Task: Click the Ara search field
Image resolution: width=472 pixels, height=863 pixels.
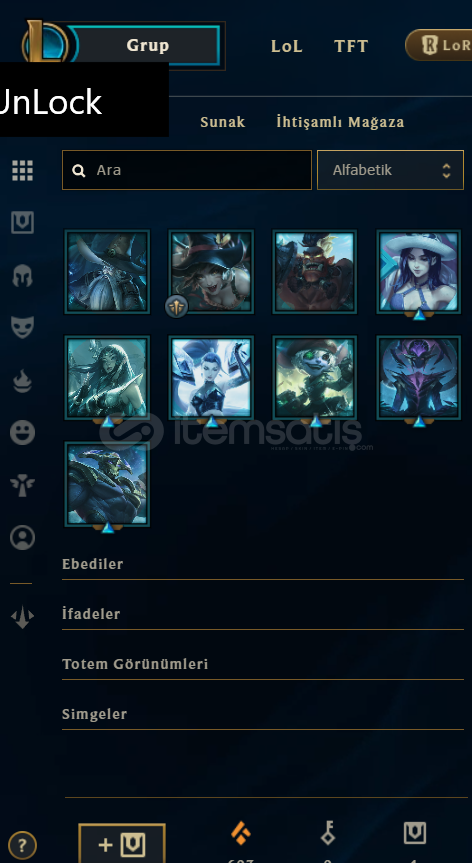Action: pyautogui.click(x=187, y=170)
